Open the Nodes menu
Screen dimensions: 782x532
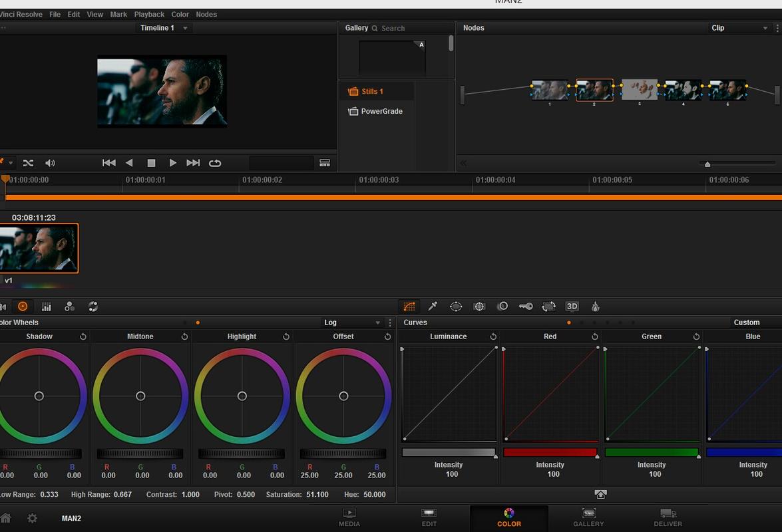click(x=206, y=15)
